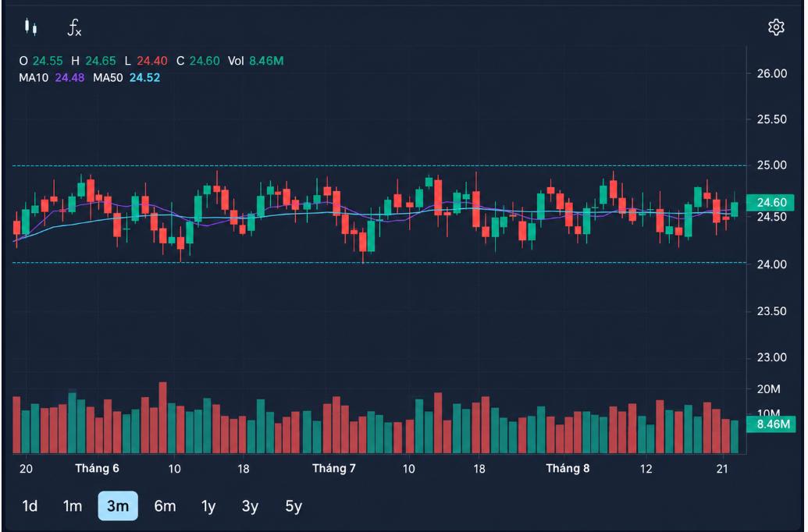Image resolution: width=808 pixels, height=532 pixels.
Task: Select the 1d time range
Action: click(x=30, y=505)
